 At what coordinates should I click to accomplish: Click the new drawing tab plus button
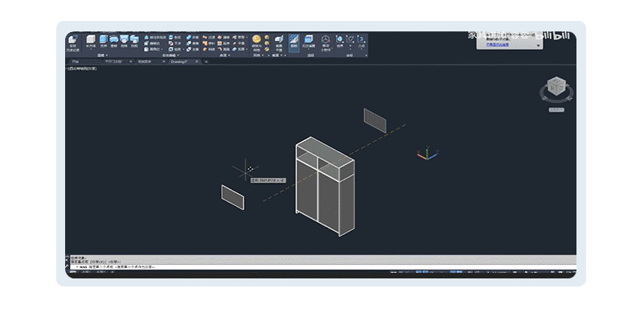[207, 62]
